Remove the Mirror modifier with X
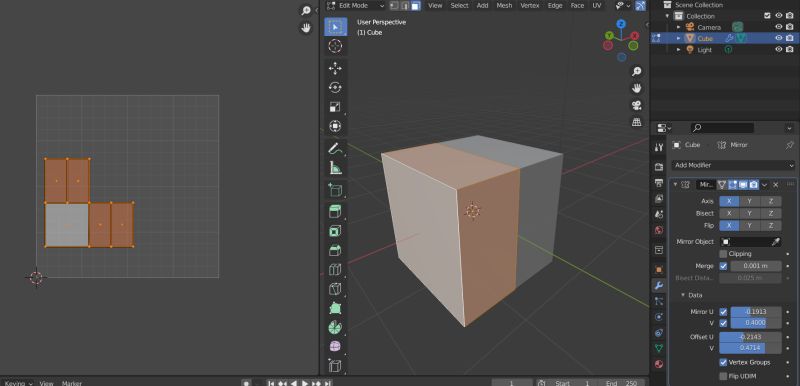Viewport: 800px width, 386px height. pyautogui.click(x=776, y=185)
